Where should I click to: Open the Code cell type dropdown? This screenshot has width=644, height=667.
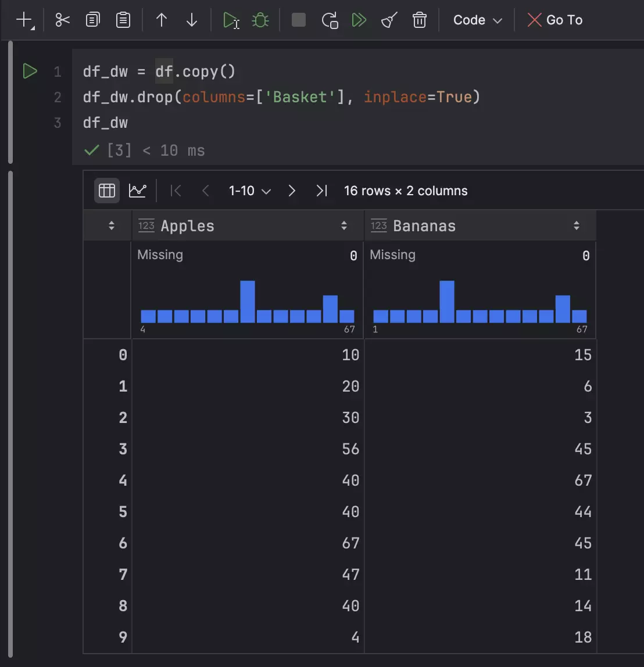[477, 20]
